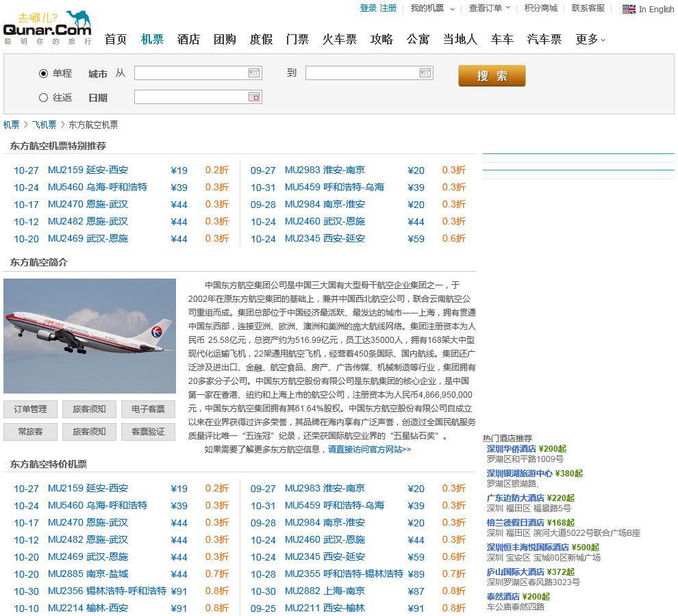Focus the departure city input field
678x616 pixels.
click(198, 73)
